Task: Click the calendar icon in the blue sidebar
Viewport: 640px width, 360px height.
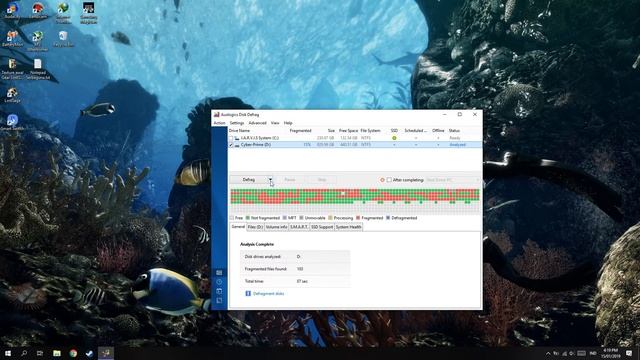Action: [219, 291]
